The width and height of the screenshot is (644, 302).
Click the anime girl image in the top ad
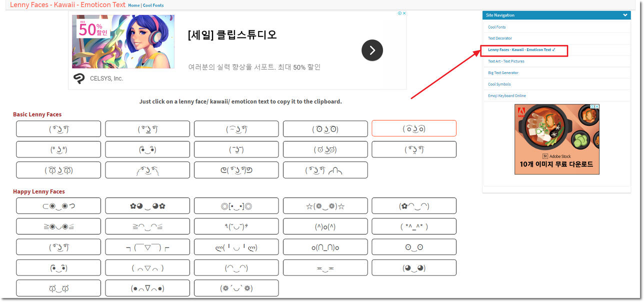(x=123, y=41)
